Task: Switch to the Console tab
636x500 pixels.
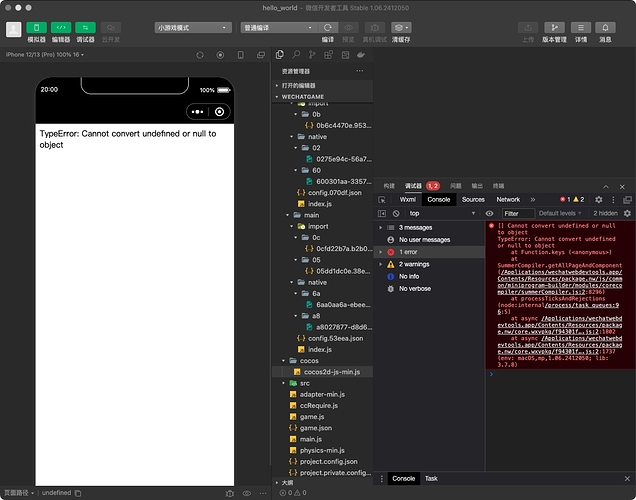Action: pos(439,200)
